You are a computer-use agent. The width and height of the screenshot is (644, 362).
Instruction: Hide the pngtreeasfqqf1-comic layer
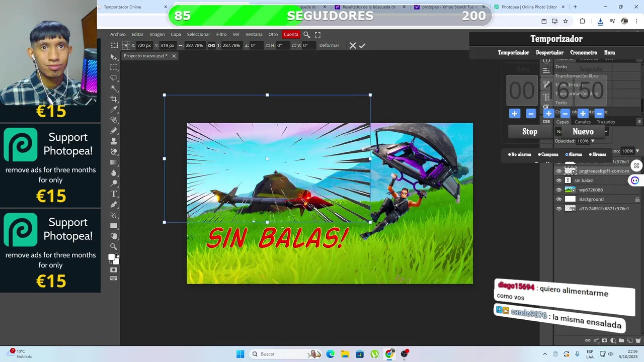tap(558, 171)
